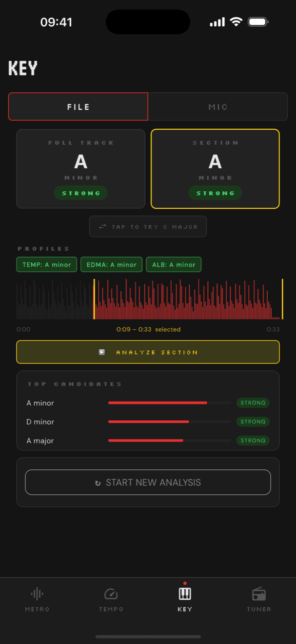
Task: Click the KEY page heading
Action: tap(23, 68)
